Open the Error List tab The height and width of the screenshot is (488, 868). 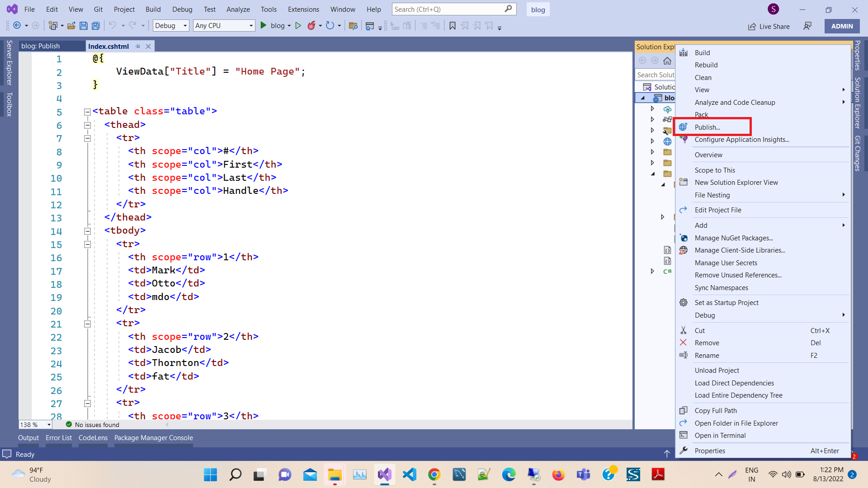point(59,438)
